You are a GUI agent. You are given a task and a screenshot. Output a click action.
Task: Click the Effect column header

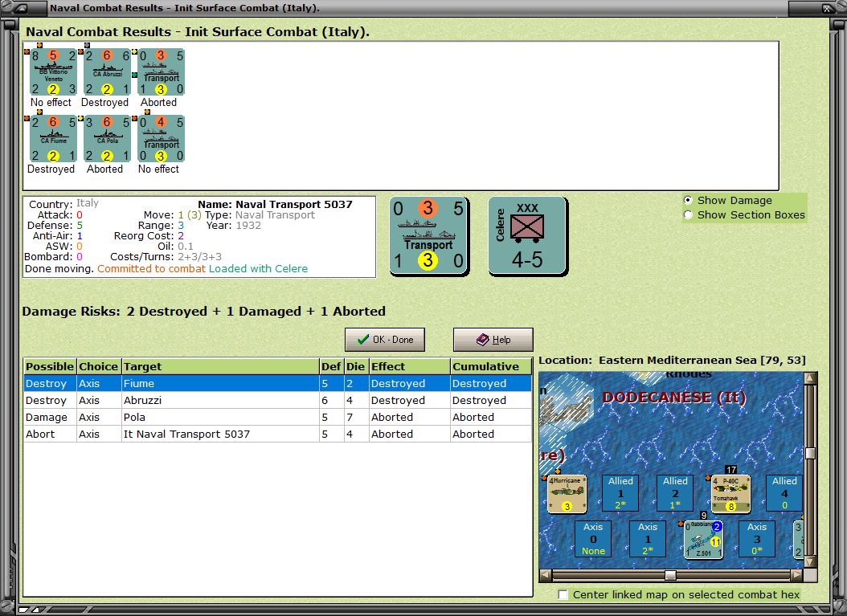pos(410,366)
